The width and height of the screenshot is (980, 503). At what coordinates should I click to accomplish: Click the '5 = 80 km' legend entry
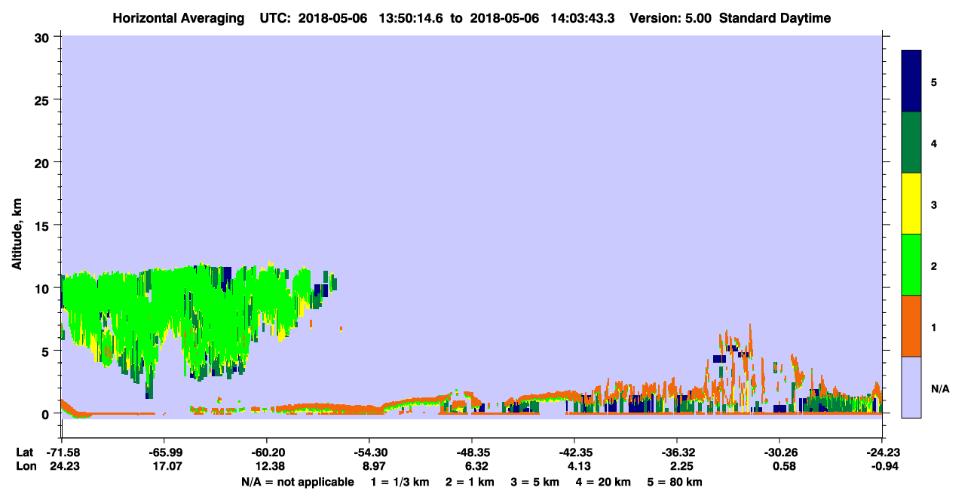point(675,482)
